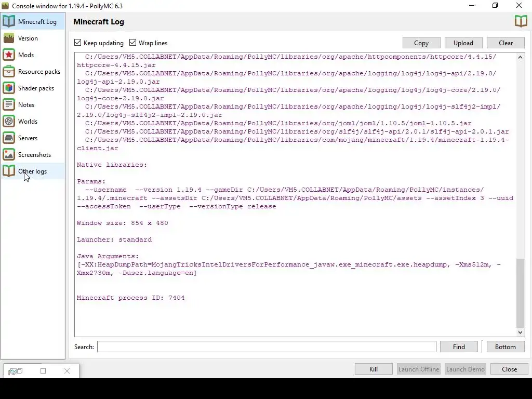Open the Servers page

click(x=33, y=138)
